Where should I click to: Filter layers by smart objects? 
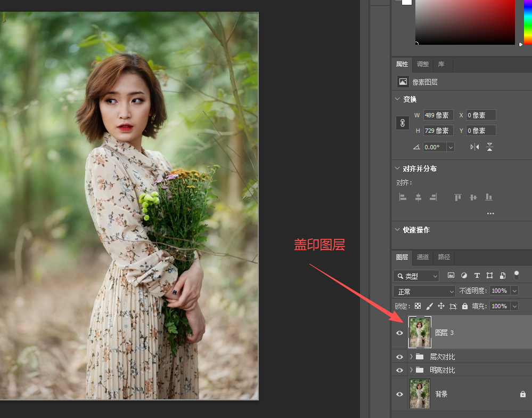503,276
